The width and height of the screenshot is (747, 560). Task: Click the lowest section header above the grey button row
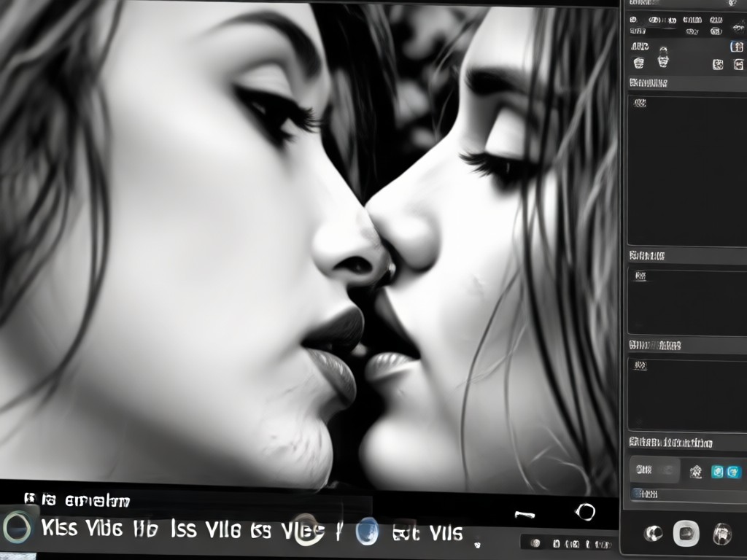670,443
